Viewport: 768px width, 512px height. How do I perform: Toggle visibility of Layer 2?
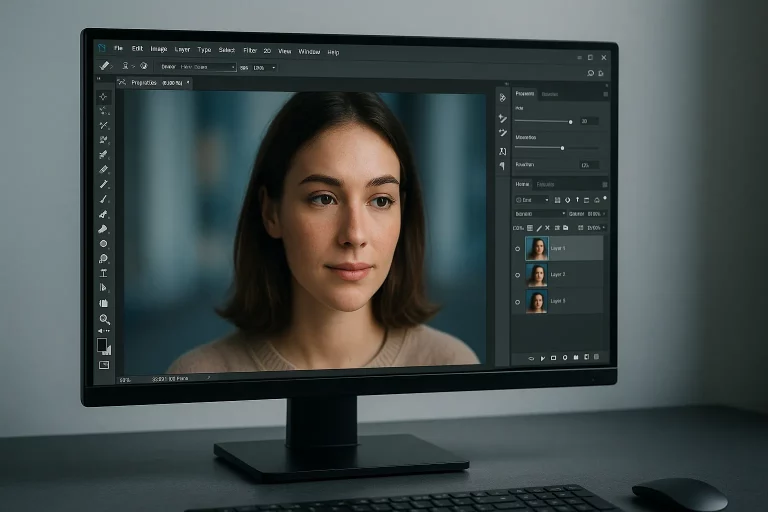click(518, 274)
